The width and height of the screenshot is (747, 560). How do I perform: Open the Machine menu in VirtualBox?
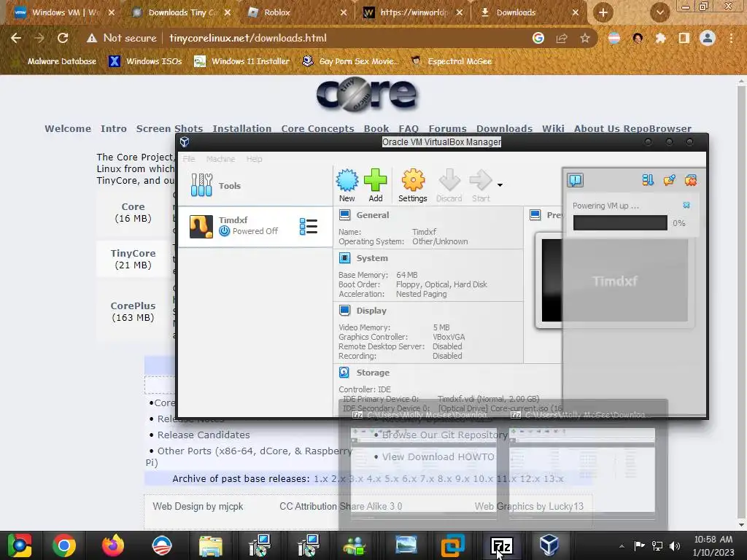pyautogui.click(x=220, y=158)
